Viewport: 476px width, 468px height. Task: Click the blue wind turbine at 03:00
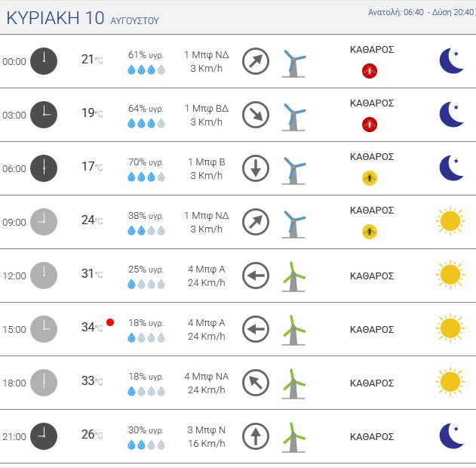(x=293, y=116)
